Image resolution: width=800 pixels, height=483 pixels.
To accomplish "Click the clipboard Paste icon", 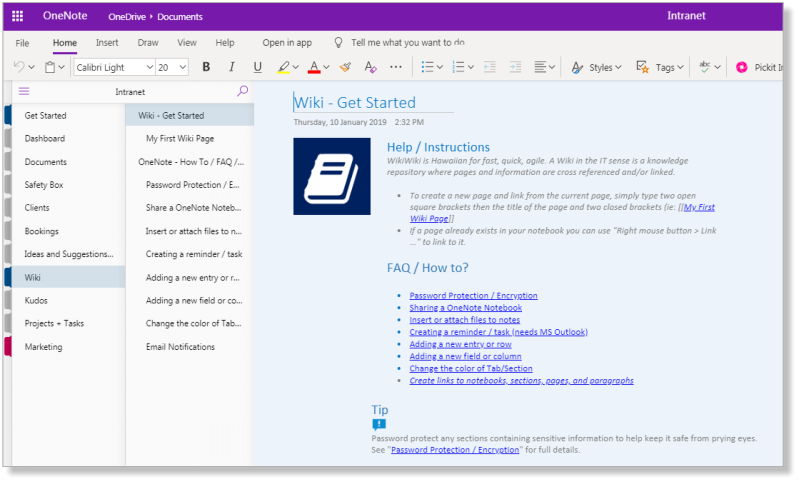I will coord(50,67).
